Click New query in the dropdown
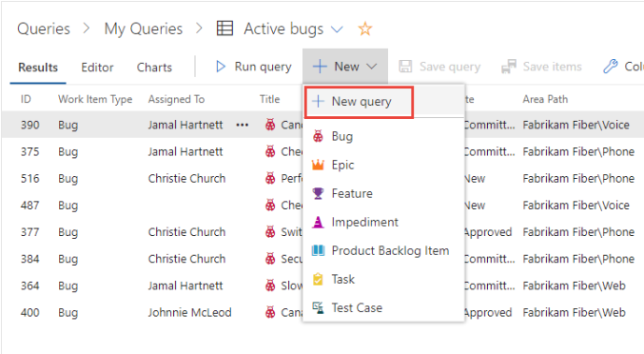The image size is (644, 354). [360, 102]
